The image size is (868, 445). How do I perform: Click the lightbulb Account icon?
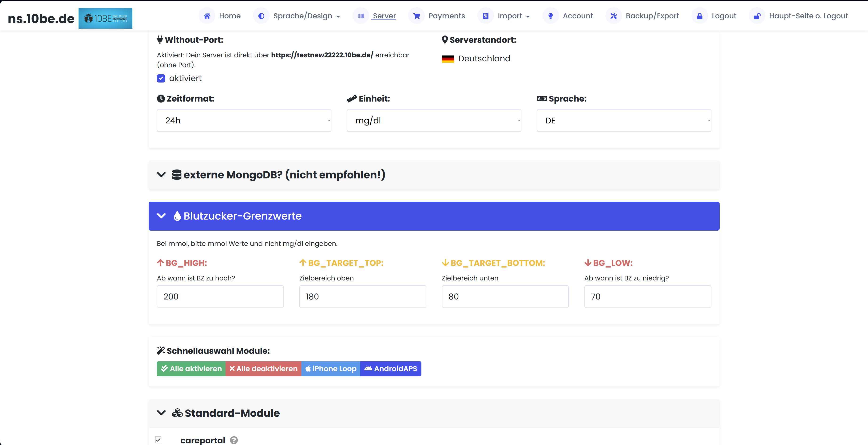click(x=550, y=16)
